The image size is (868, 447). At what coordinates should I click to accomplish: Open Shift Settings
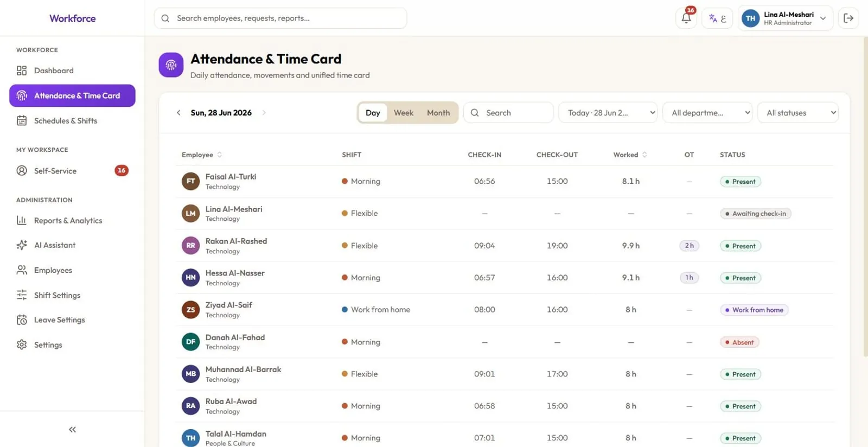click(72, 295)
